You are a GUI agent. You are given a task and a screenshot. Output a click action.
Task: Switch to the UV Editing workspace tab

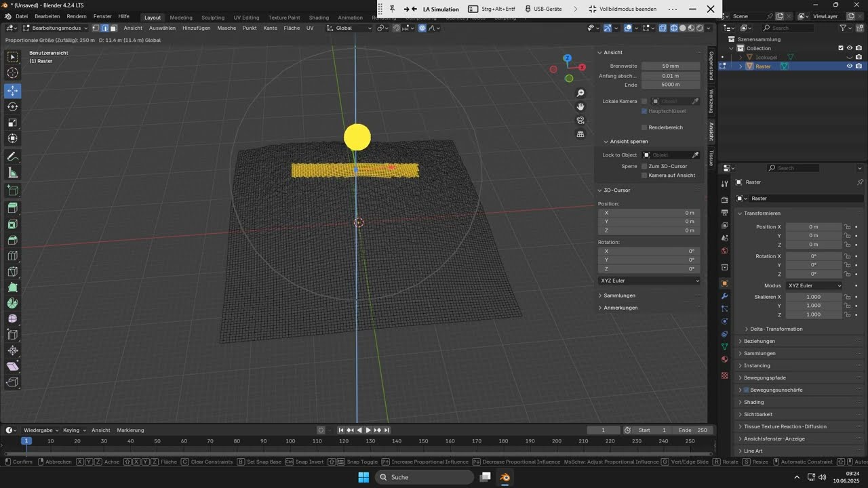coord(246,18)
